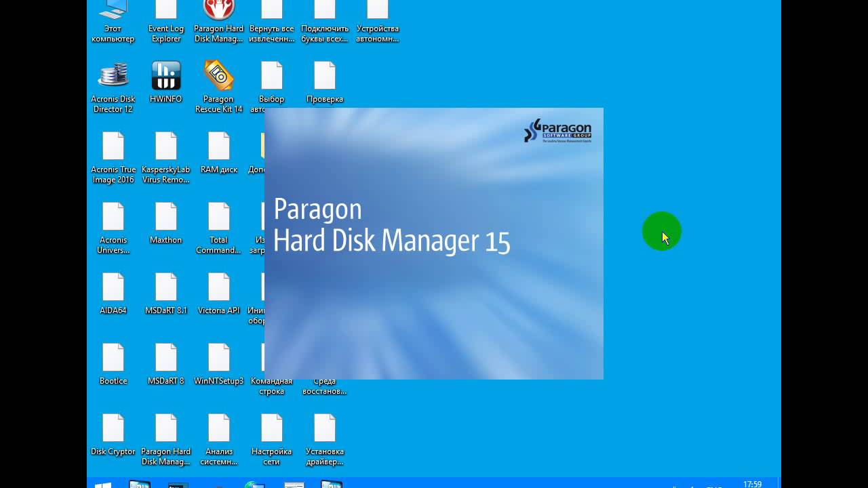Click the taskbar clock showing 17:59
The image size is (868, 488).
click(x=752, y=484)
